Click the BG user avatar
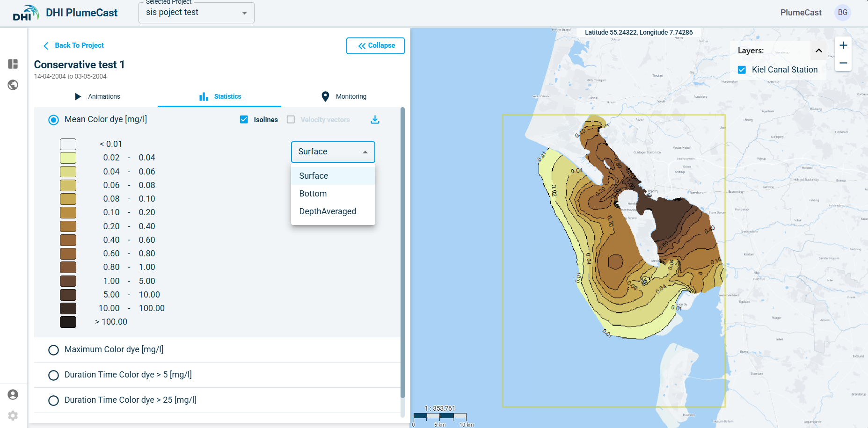Image resolution: width=868 pixels, height=428 pixels. click(x=842, y=13)
